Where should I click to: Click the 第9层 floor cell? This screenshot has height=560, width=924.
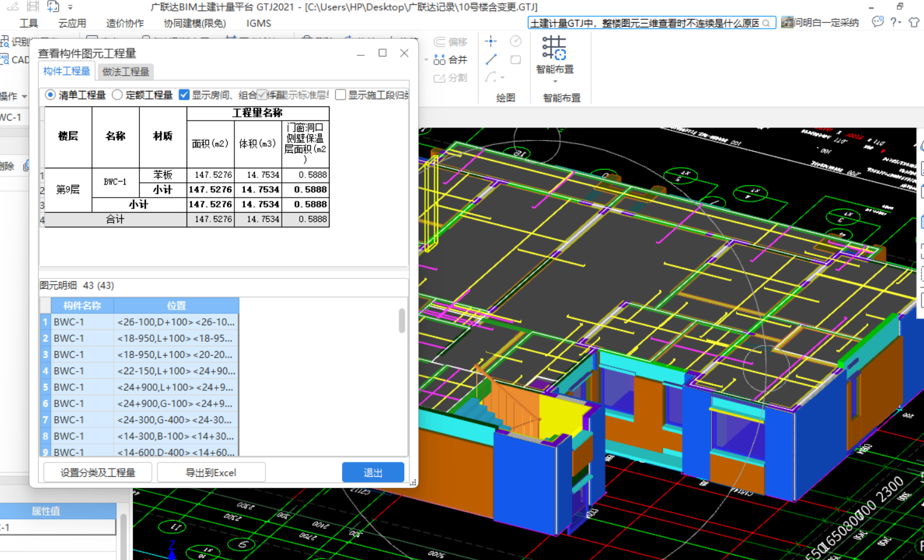[68, 190]
